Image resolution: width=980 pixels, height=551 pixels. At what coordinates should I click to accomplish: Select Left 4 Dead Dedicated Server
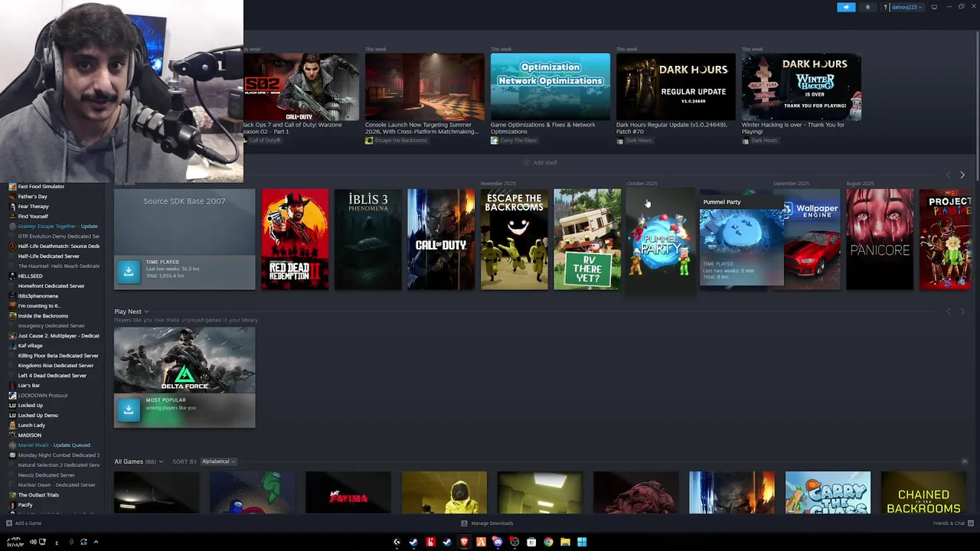pos(51,376)
